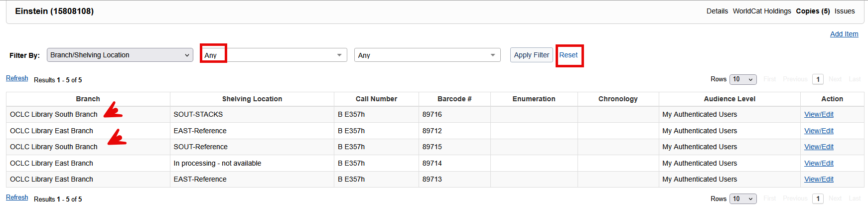Click the Refresh link above the table
Screen dimensions: 868x217
17,78
